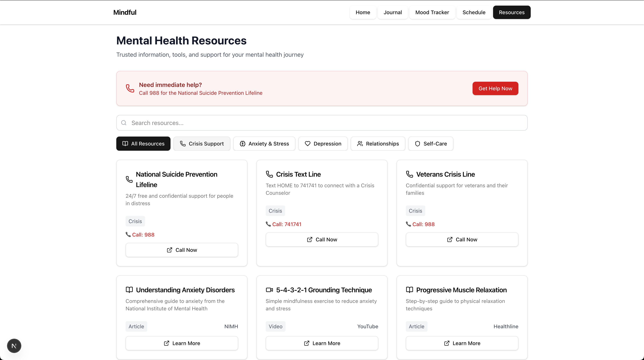This screenshot has width=644, height=360.
Task: Choose the Self-Care filter
Action: [x=430, y=144]
